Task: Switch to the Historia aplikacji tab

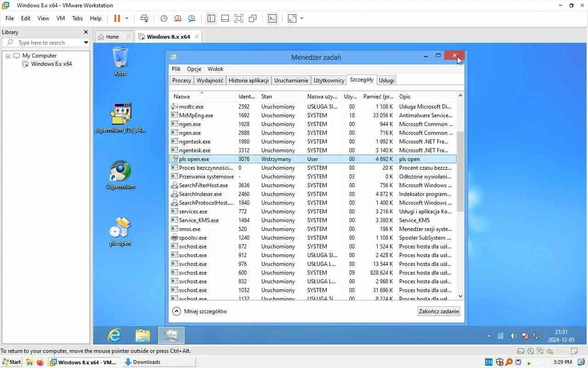Action: tap(249, 80)
